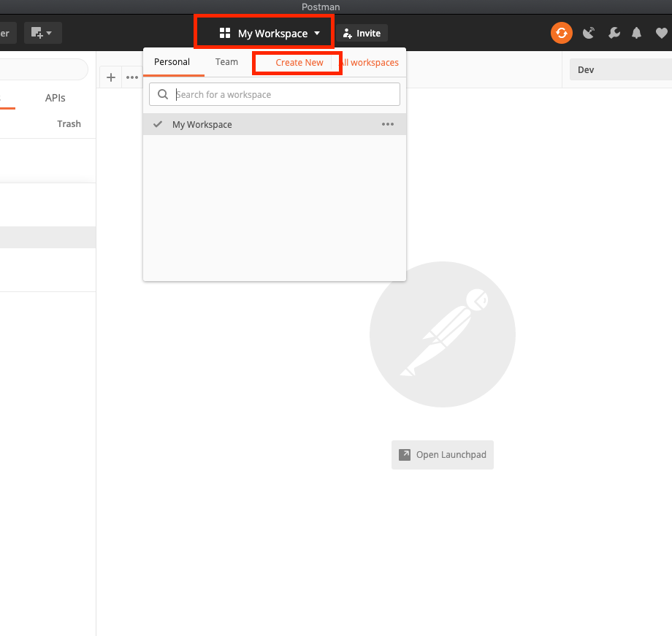The image size is (672, 636).
Task: Open the All workspaces link
Action: 369,63
